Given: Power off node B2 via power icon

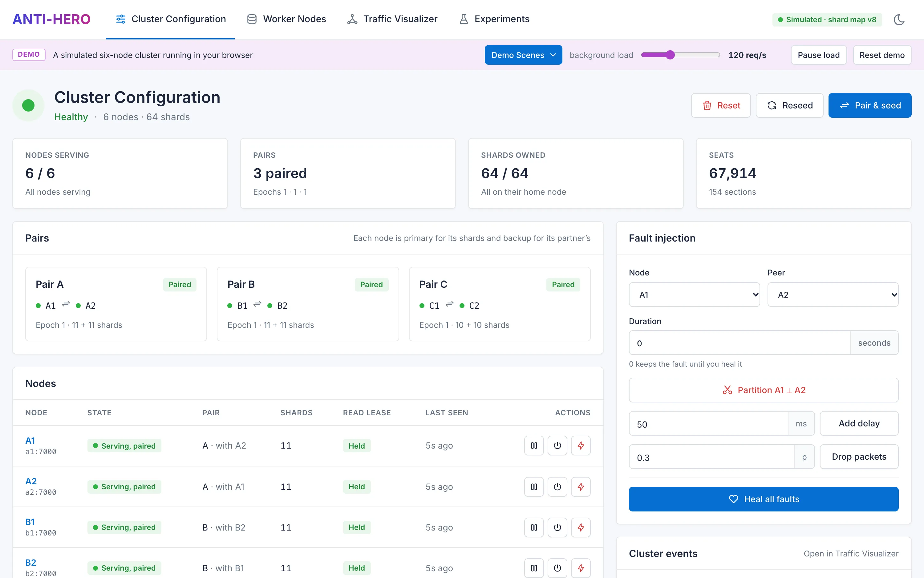Looking at the screenshot, I should click(x=557, y=568).
